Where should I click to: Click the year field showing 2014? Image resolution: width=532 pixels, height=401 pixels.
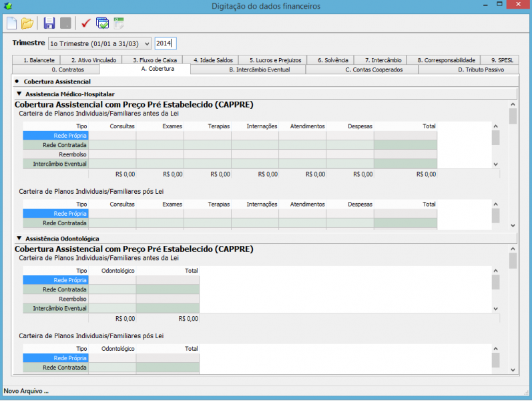click(166, 43)
